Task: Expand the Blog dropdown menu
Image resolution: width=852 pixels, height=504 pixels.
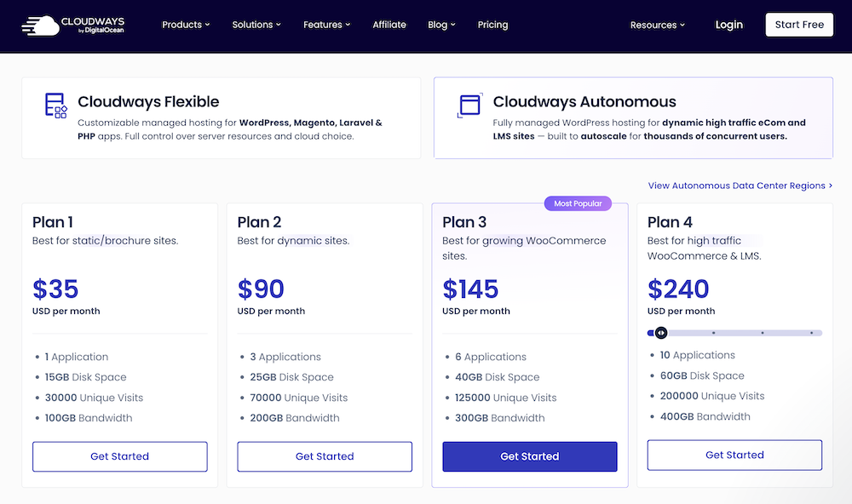Action: 441,25
